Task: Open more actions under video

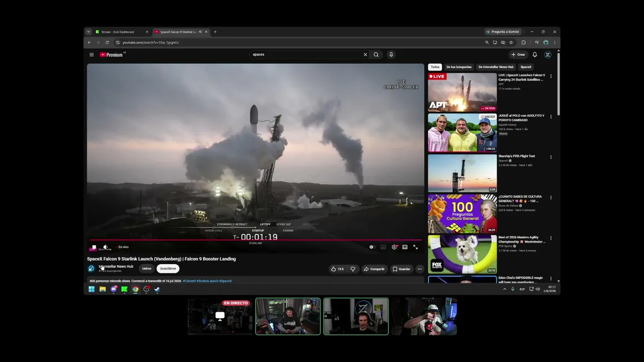Action: (x=420, y=269)
